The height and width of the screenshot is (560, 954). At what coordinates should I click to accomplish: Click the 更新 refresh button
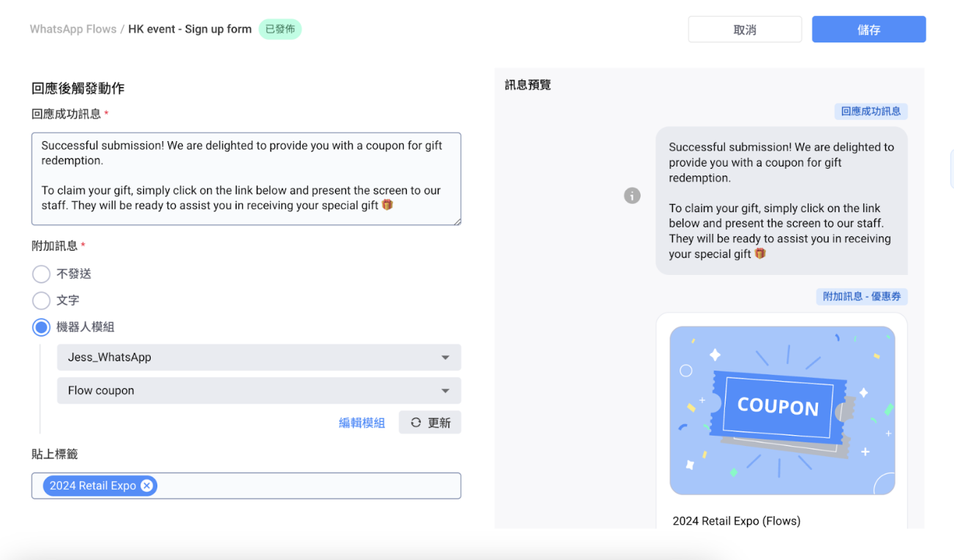(x=430, y=423)
